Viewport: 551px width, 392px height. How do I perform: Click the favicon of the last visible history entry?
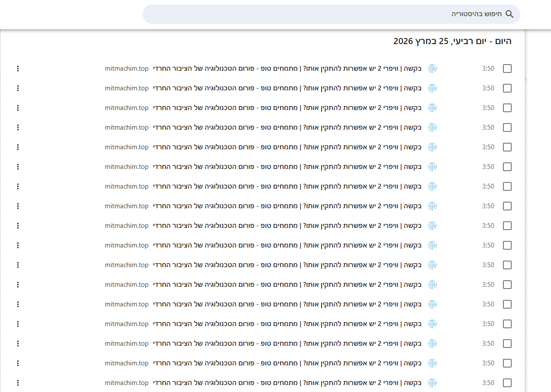(433, 383)
